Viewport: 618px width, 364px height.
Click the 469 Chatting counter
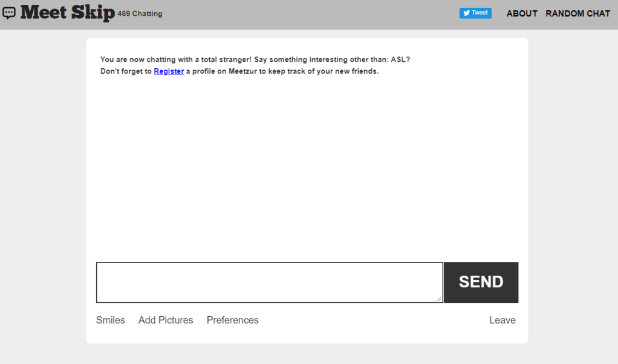point(140,13)
